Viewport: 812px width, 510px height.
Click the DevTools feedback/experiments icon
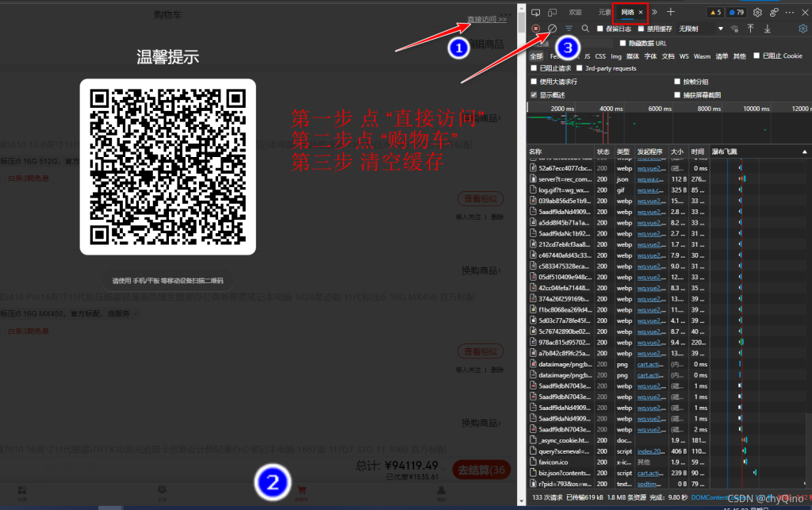[x=774, y=13]
